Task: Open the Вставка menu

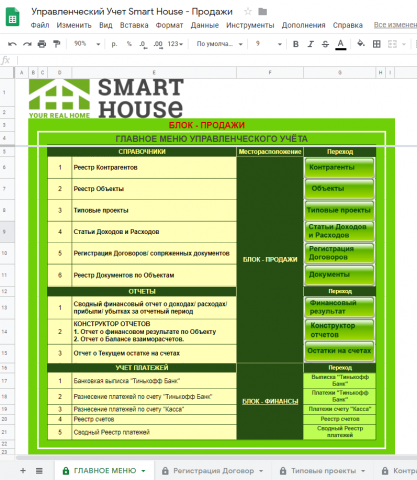Action: pos(134,25)
